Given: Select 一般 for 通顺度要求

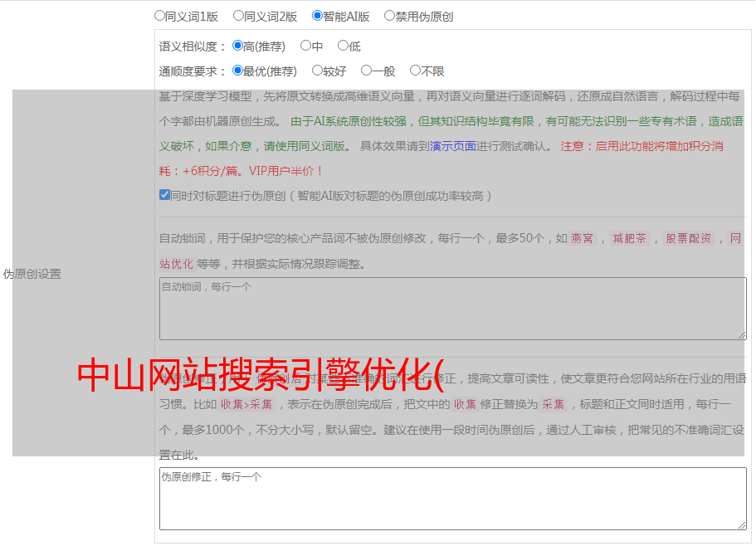Looking at the screenshot, I should [x=366, y=71].
